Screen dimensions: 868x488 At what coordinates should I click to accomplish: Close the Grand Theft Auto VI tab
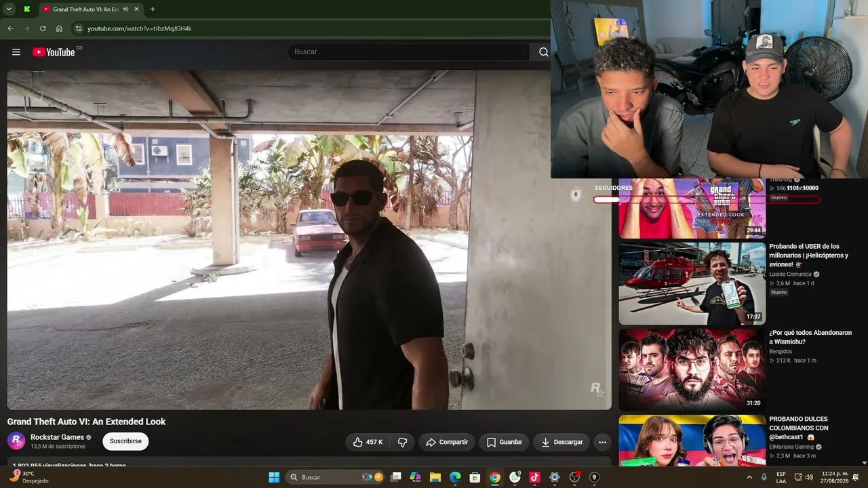pos(136,9)
